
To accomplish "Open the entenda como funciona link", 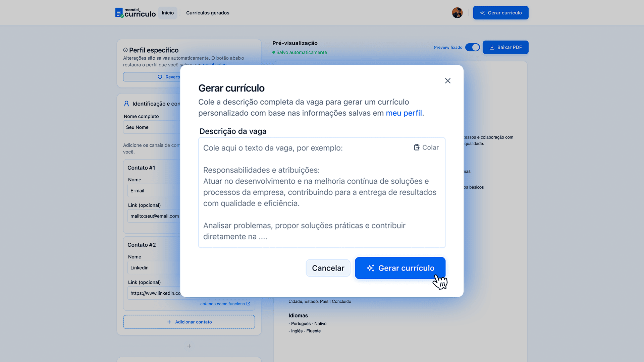I will click(225, 304).
